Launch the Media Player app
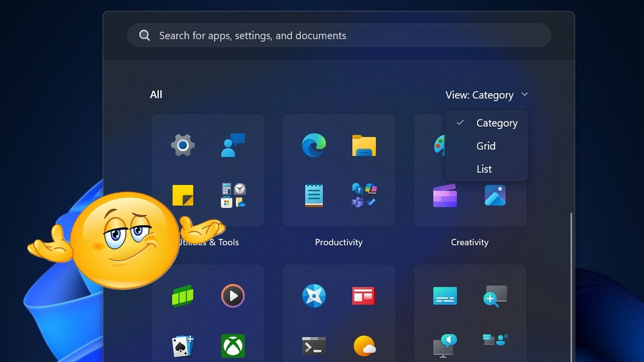Viewport: 644px width, 362px height. pos(233,296)
